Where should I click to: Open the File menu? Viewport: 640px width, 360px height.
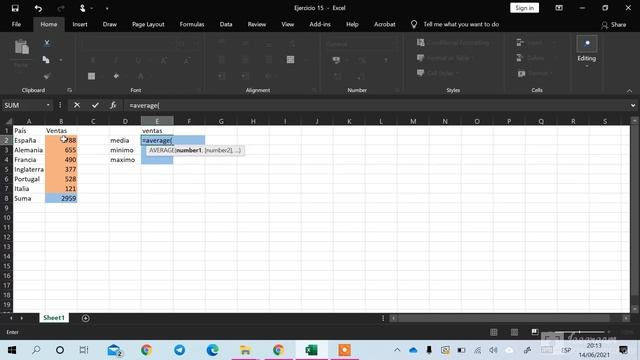[x=16, y=24]
